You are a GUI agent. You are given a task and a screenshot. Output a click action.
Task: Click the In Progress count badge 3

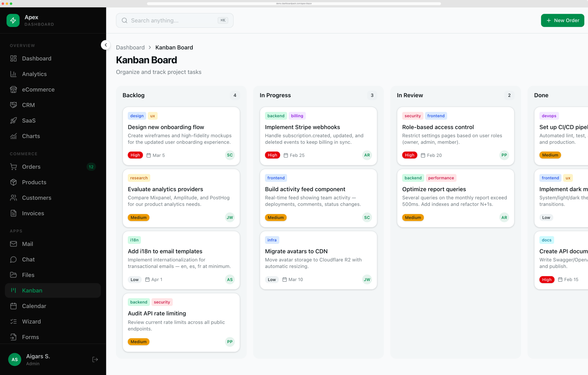[x=372, y=95]
